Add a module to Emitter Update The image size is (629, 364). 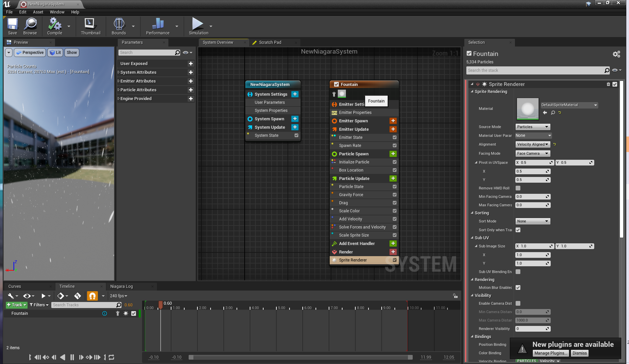tap(393, 129)
